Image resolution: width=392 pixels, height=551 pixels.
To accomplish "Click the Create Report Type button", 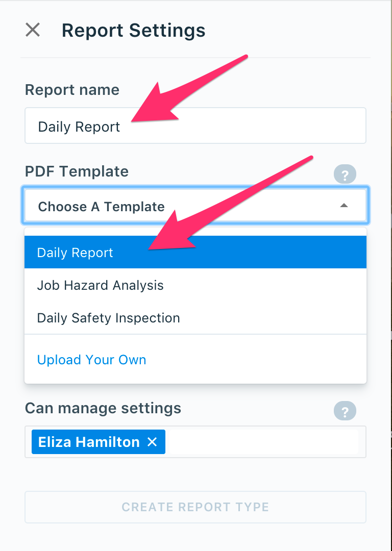I will [x=195, y=507].
